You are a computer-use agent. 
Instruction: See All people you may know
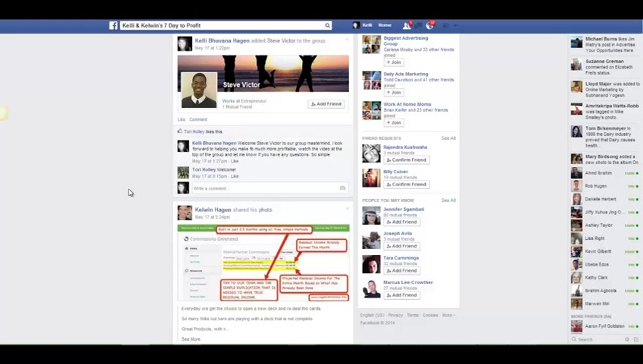click(448, 200)
